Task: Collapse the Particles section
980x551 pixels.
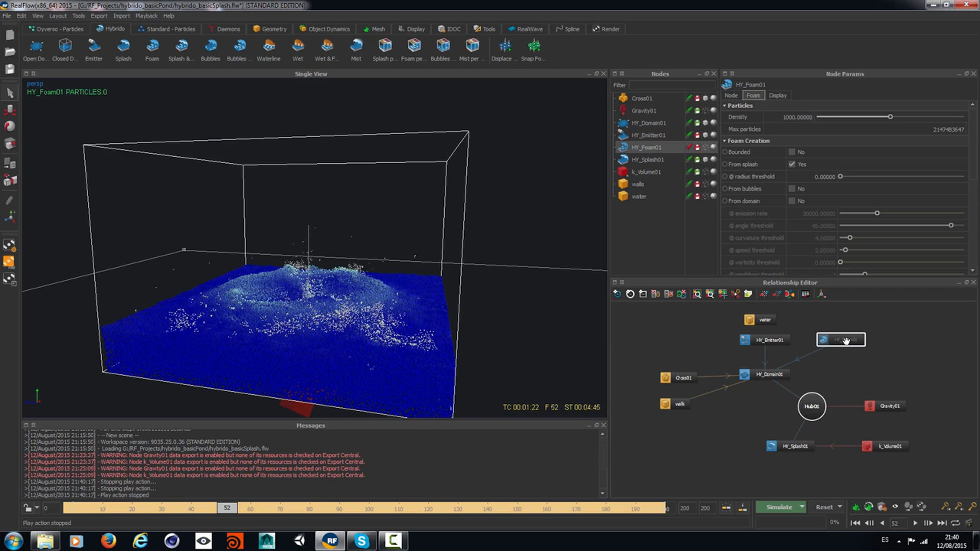Action: pos(725,106)
